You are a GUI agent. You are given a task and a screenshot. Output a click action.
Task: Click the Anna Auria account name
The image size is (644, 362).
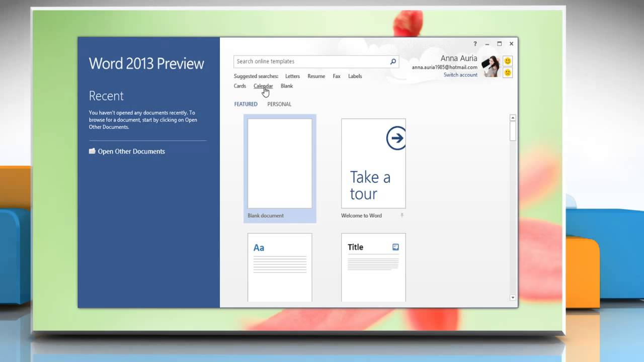click(459, 58)
